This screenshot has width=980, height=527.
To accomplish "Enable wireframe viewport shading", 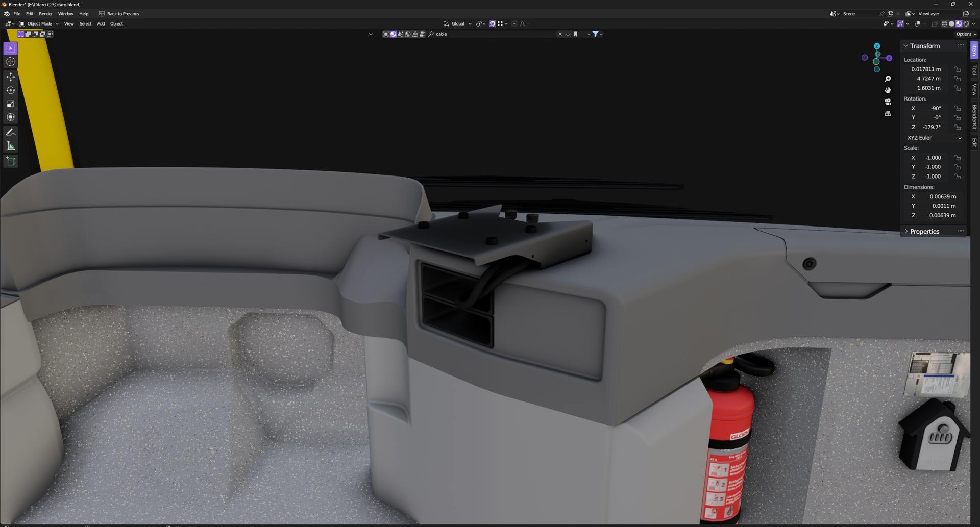I will [x=944, y=24].
